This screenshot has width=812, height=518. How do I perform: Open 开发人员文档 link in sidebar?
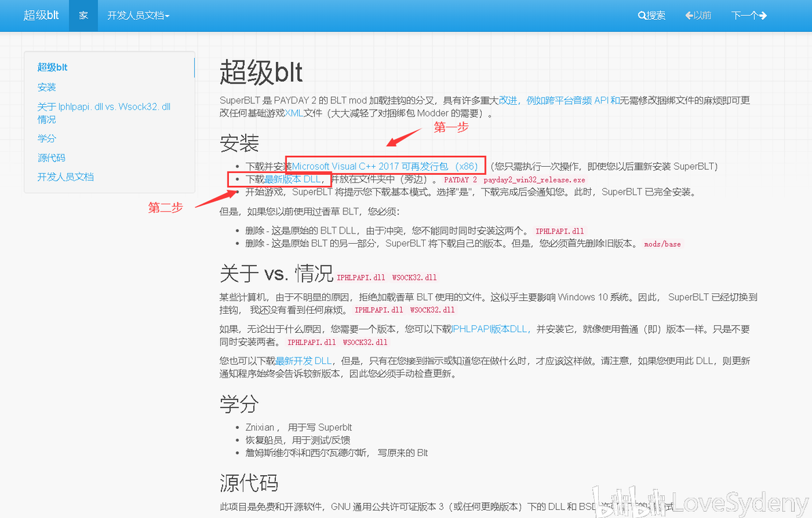click(x=65, y=176)
